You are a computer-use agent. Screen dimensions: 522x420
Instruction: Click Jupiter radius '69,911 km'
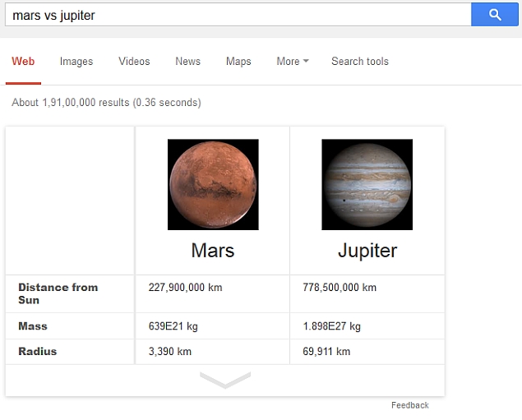(326, 352)
